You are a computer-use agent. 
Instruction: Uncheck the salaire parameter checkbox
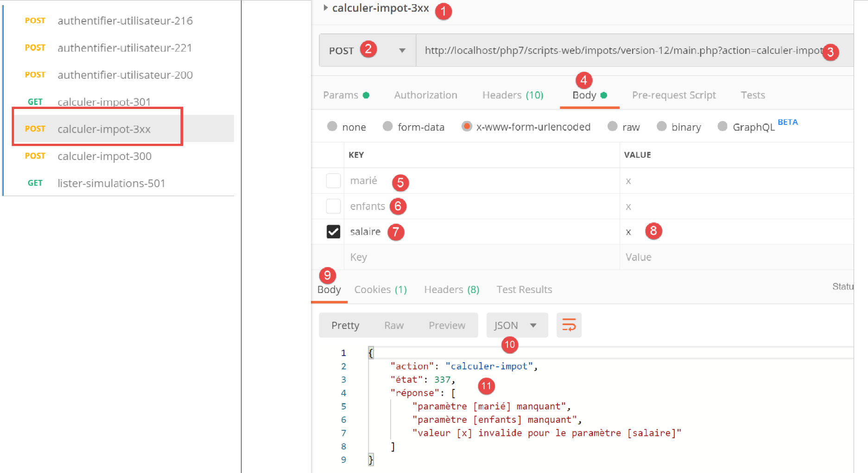(x=333, y=231)
